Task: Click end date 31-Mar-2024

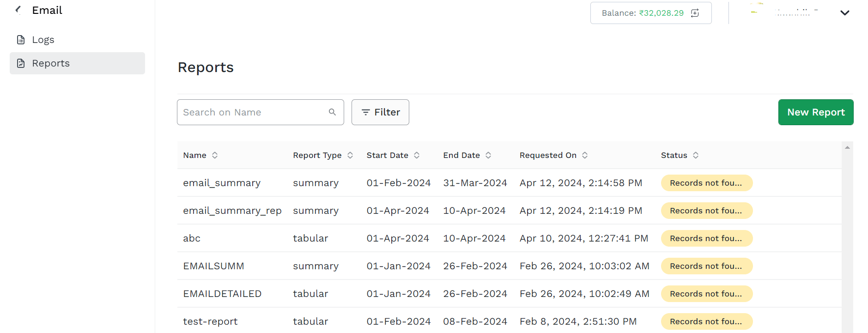Action: (x=475, y=183)
